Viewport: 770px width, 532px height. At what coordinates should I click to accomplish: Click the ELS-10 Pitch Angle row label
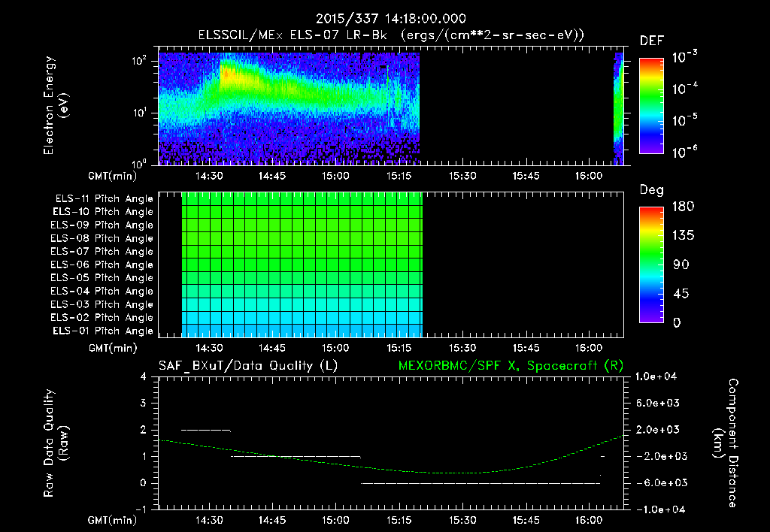[103, 212]
